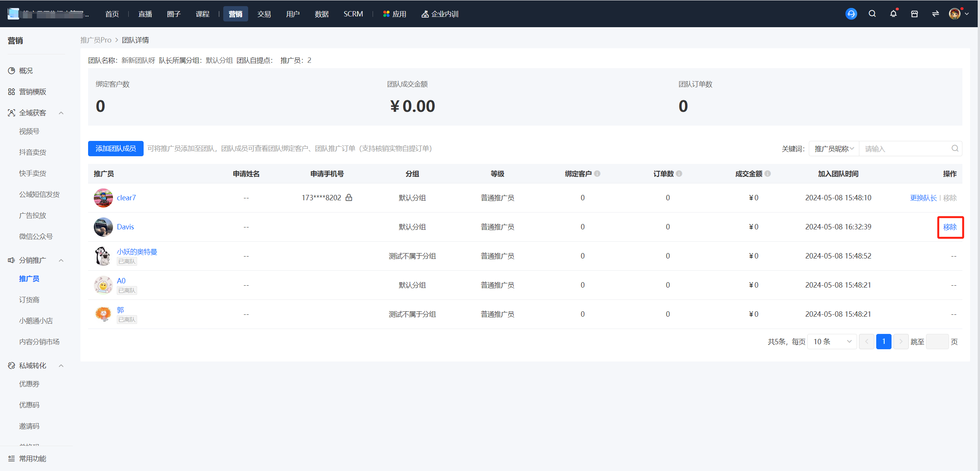This screenshot has width=980, height=471.
Task: Open A0's avatar thumbnail
Action: click(103, 285)
